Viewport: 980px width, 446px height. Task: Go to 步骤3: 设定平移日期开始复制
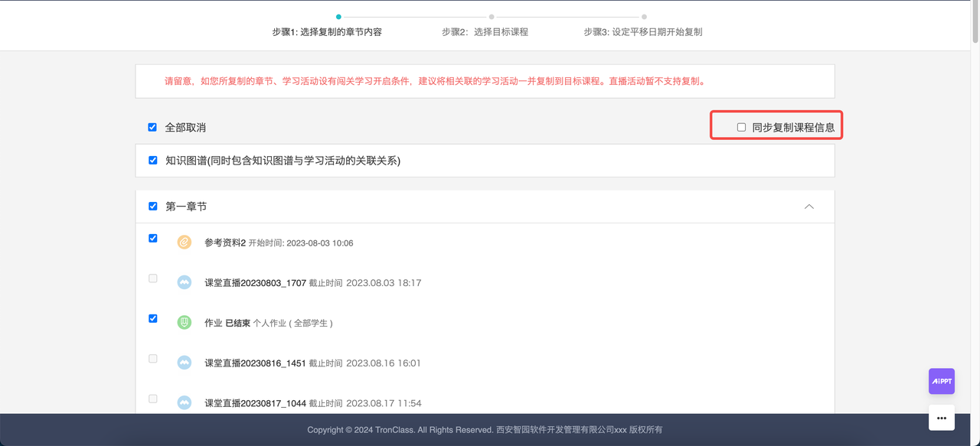(642, 32)
